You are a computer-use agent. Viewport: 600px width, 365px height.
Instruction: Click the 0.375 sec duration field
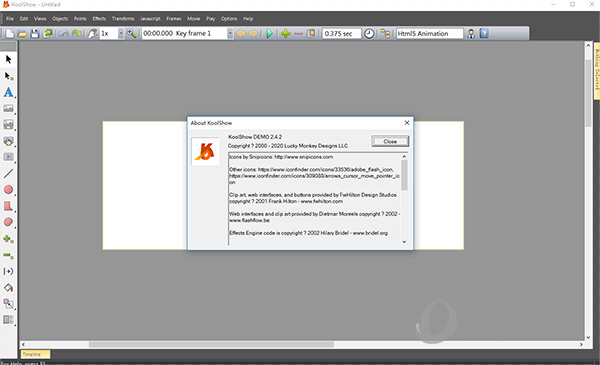coord(341,34)
